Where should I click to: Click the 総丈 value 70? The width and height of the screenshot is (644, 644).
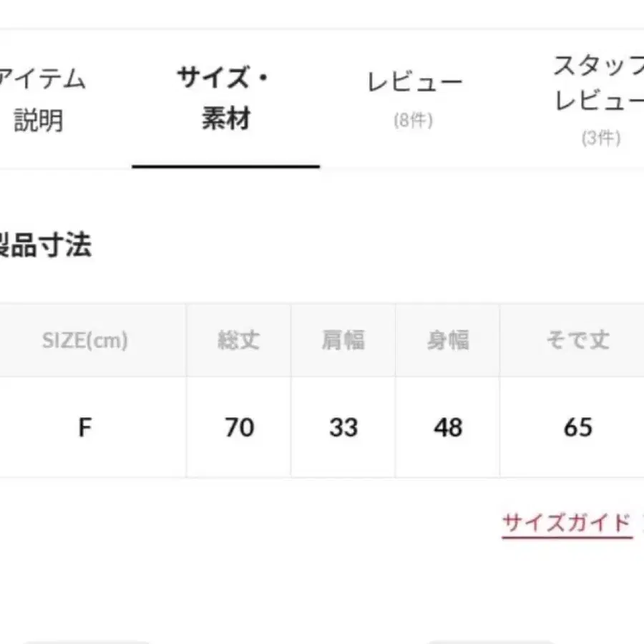[238, 427]
